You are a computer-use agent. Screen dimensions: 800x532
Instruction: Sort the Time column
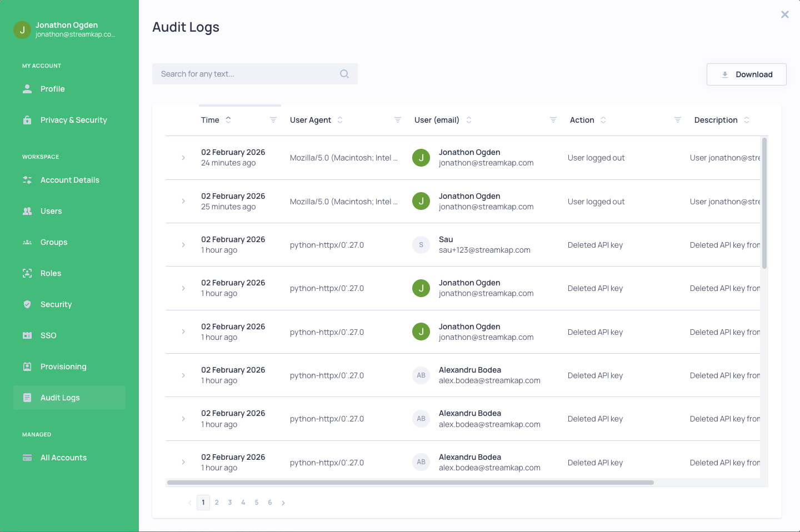[x=228, y=119]
